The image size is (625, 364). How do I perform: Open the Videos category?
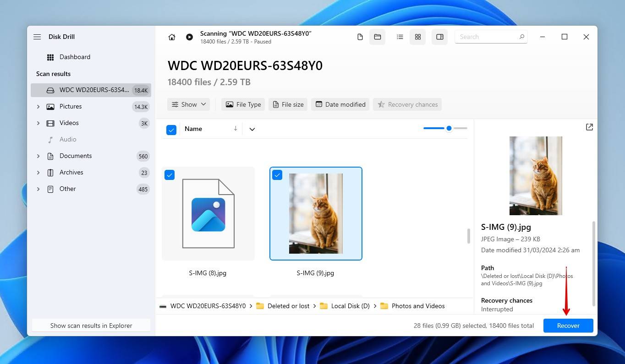coord(69,123)
